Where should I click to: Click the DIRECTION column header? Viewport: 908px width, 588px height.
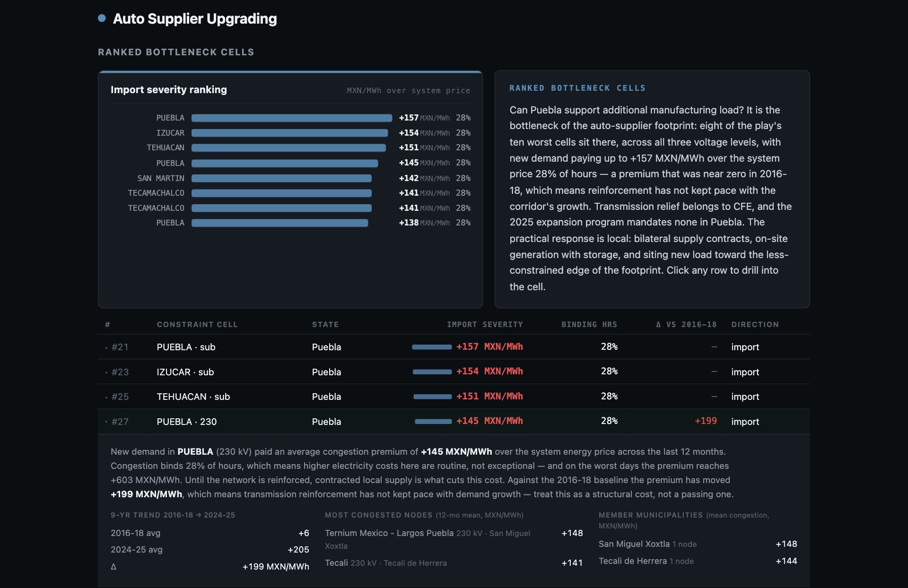(x=755, y=324)
